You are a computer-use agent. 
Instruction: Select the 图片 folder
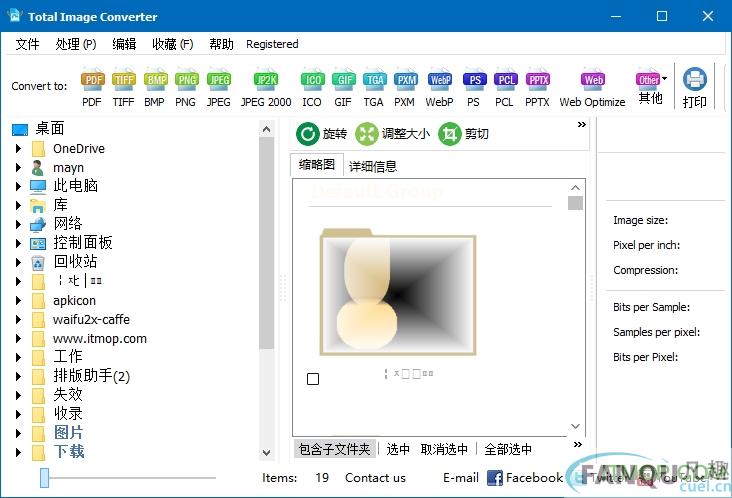coord(68,433)
